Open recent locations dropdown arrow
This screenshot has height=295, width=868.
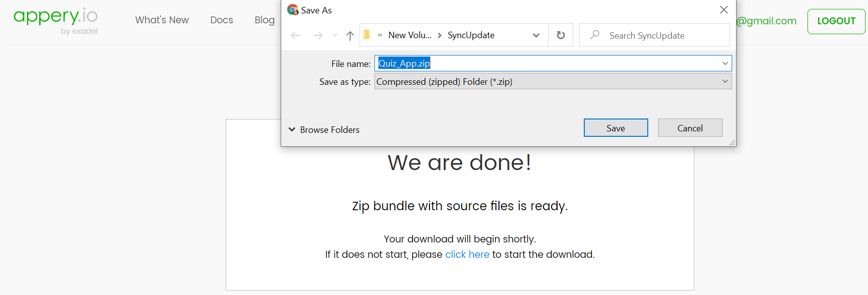(335, 35)
